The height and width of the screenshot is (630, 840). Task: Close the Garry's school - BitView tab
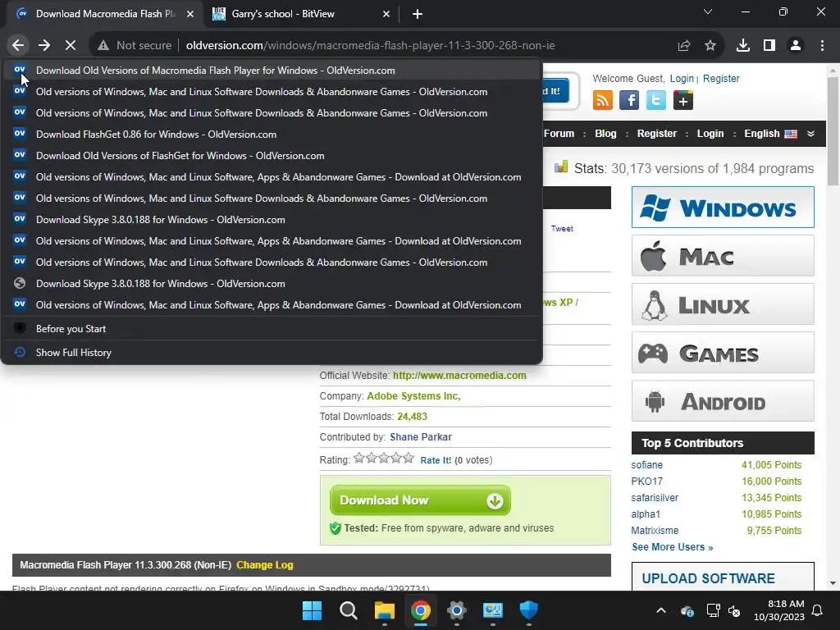[x=386, y=14]
